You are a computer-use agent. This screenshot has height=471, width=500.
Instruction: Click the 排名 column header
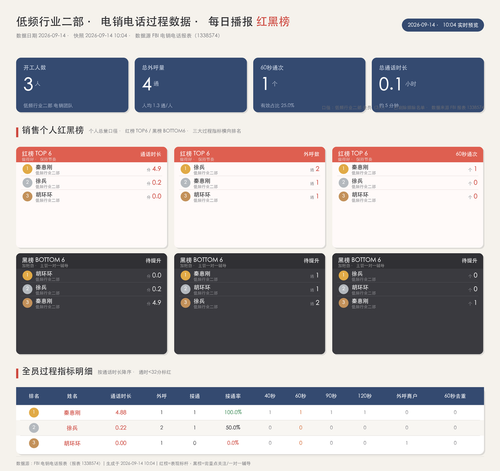[34, 396]
